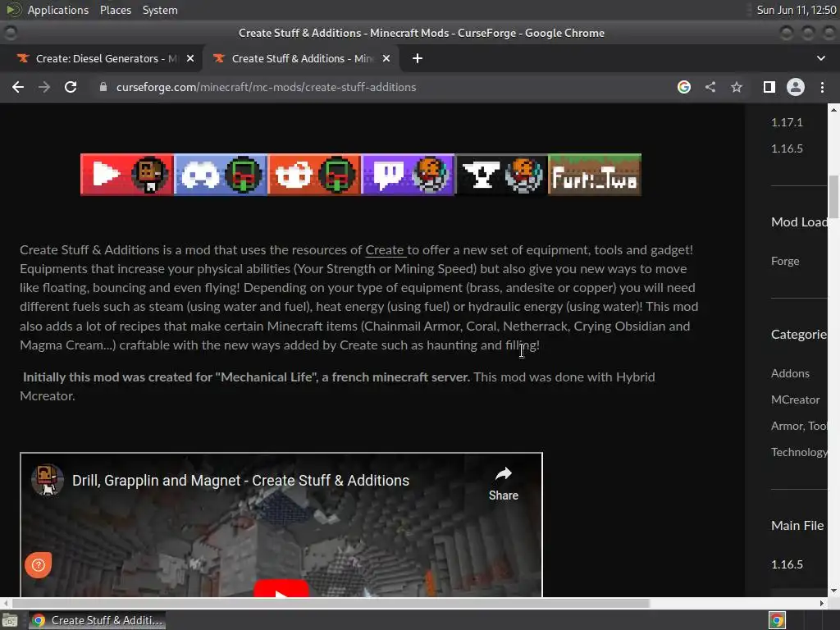Click the show desktop taskbar icon
840x630 pixels.
10,620
